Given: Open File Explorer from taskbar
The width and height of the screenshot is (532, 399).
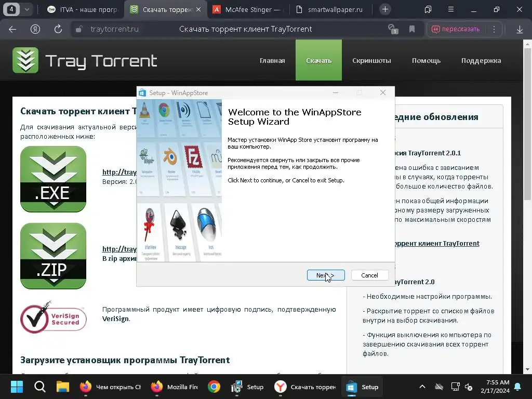Looking at the screenshot, I should pos(63,387).
